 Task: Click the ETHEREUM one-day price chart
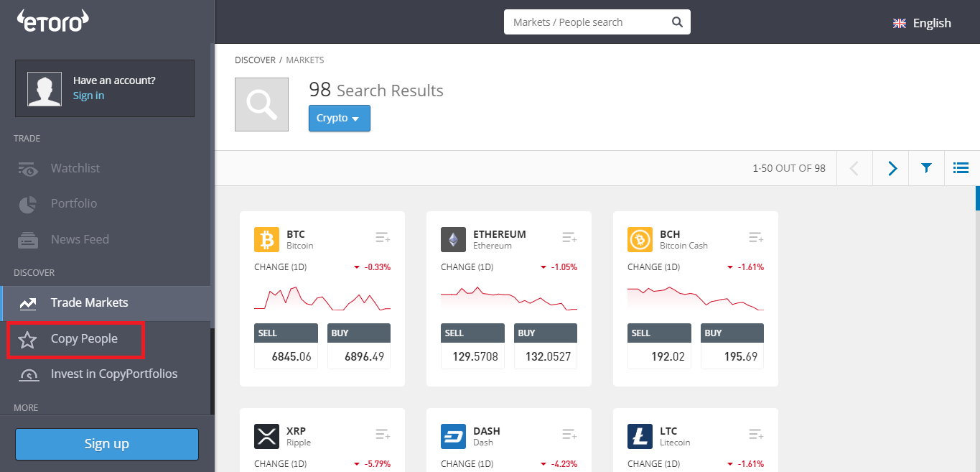[x=509, y=298]
